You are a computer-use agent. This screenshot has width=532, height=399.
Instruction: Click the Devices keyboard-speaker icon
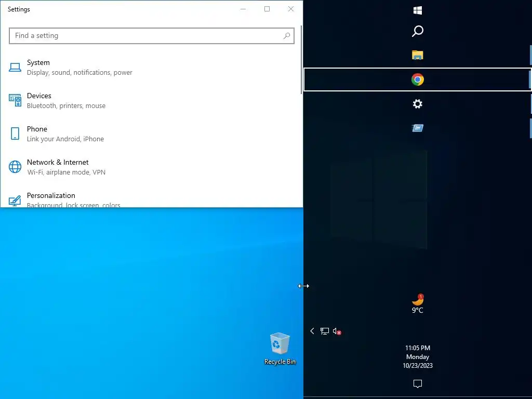[x=15, y=100]
